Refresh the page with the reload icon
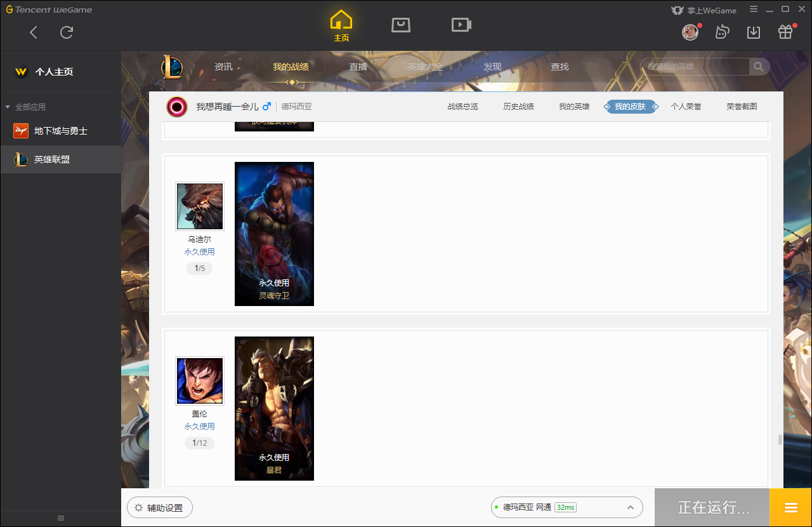This screenshot has width=812, height=527. (x=67, y=32)
